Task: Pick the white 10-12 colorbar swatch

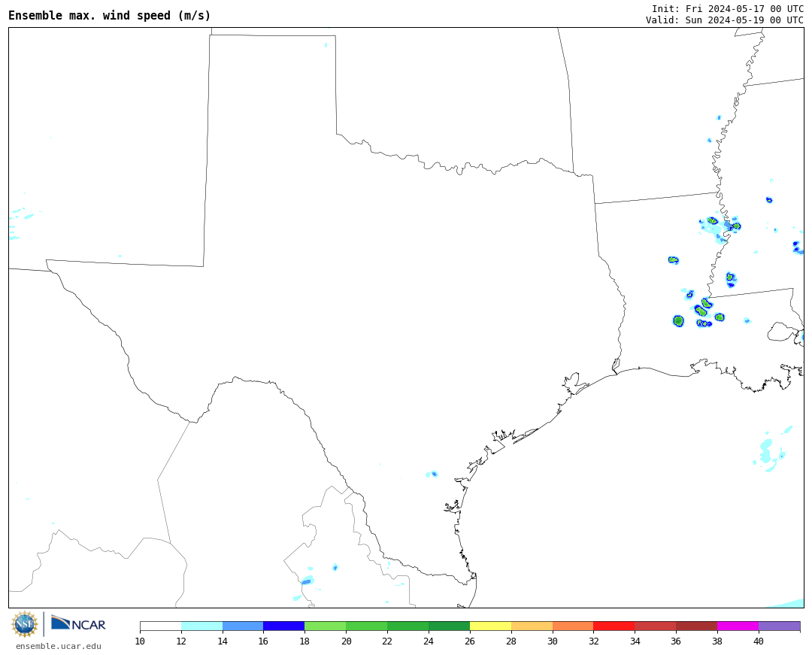Action: pyautogui.click(x=161, y=626)
